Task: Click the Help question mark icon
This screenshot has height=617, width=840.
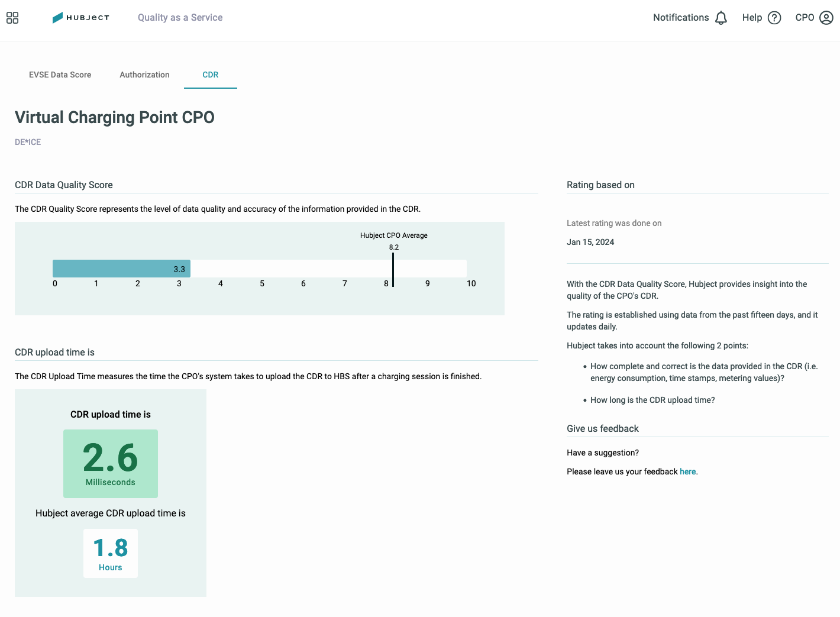Action: [x=774, y=18]
